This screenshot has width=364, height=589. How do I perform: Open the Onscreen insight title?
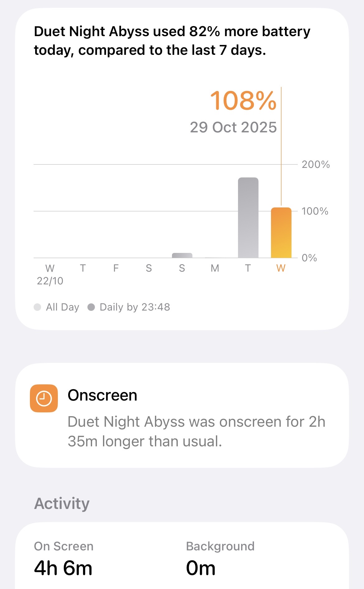tap(102, 395)
